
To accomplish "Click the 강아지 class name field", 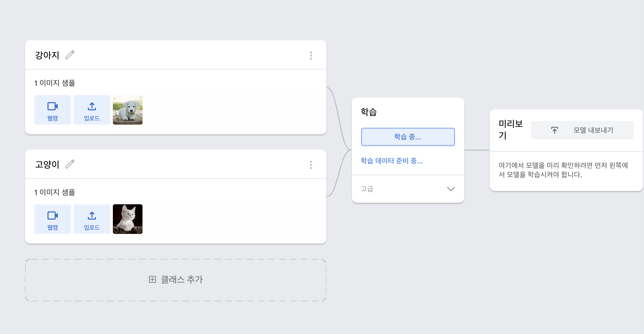I will [x=47, y=55].
